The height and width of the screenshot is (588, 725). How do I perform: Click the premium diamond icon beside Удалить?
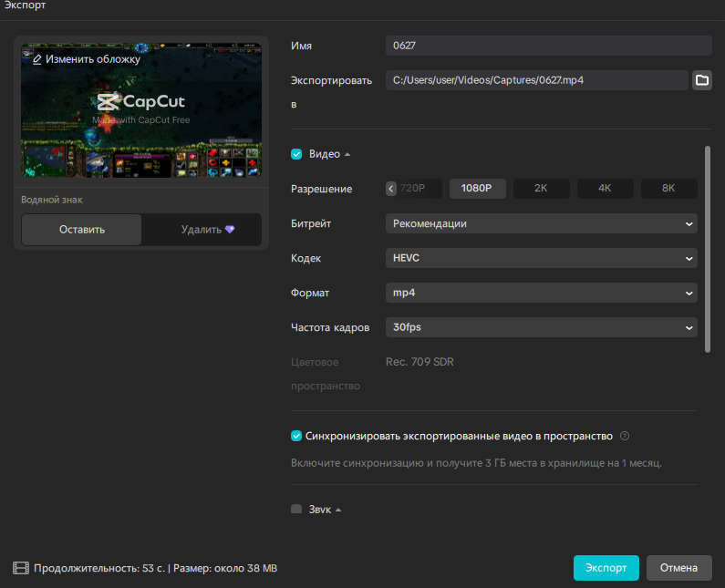(x=230, y=230)
